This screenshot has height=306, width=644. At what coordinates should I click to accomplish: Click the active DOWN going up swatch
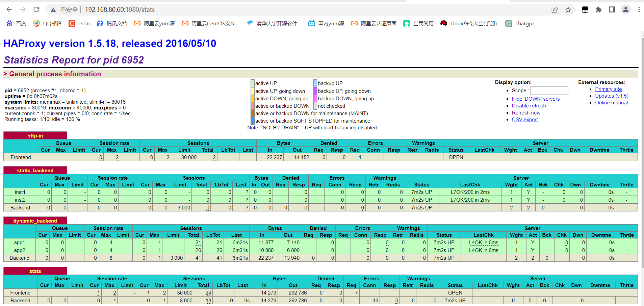pyautogui.click(x=253, y=98)
